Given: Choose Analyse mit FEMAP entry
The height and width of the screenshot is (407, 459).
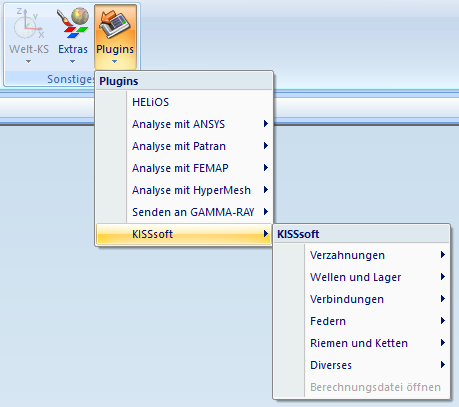Looking at the screenshot, I should click(184, 168).
